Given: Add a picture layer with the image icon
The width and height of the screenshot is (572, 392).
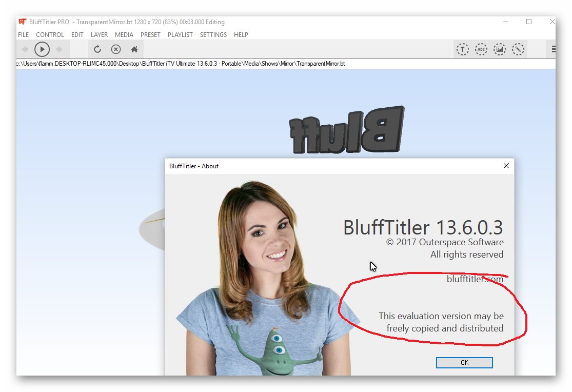Looking at the screenshot, I should 499,49.
